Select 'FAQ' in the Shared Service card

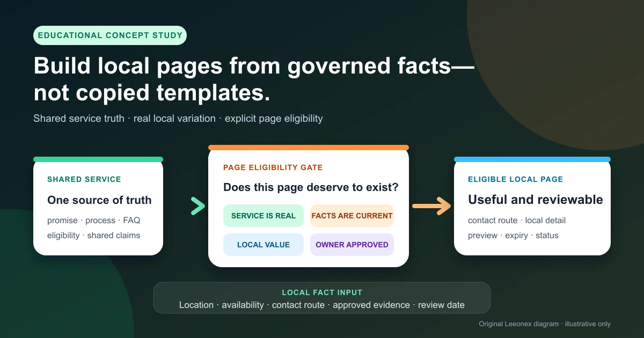(131, 221)
